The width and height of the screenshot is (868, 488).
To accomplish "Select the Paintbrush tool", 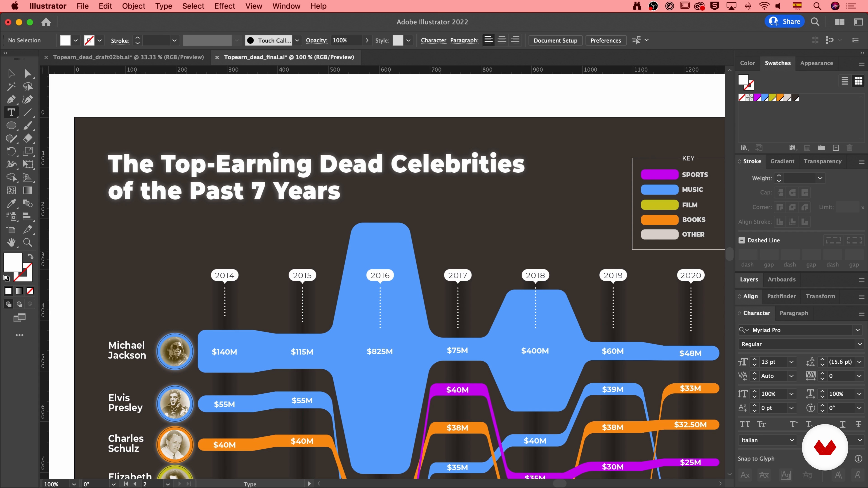I will (x=28, y=125).
